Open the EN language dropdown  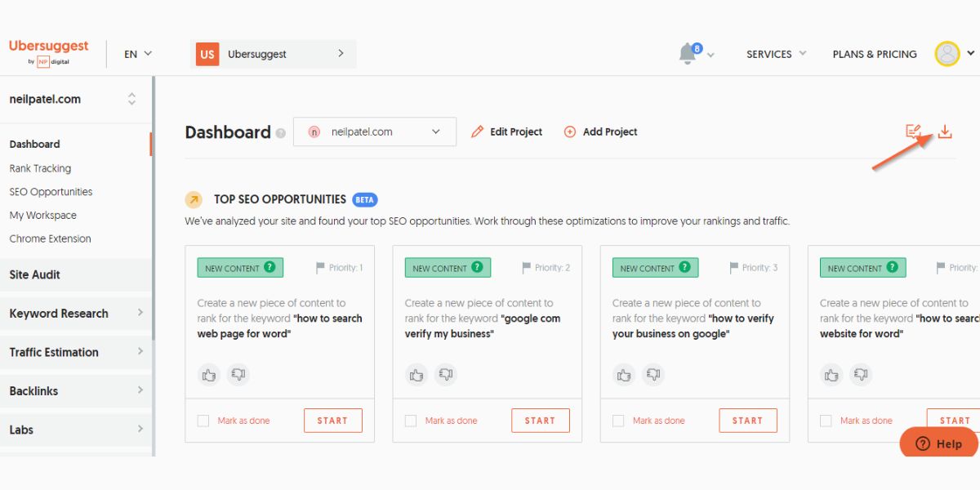coord(138,54)
